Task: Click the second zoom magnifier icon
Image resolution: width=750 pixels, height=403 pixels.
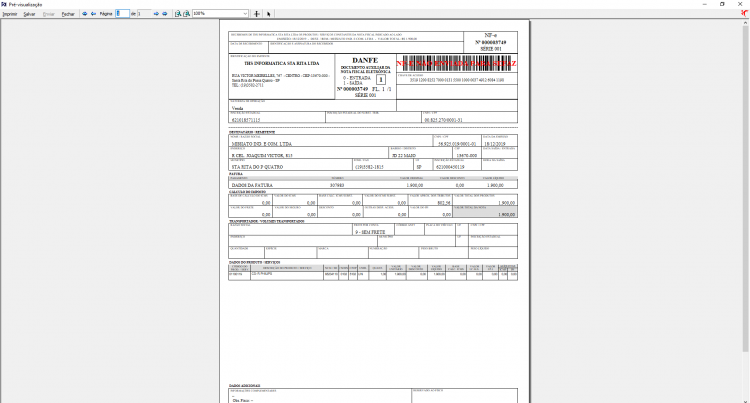Action: (187, 14)
